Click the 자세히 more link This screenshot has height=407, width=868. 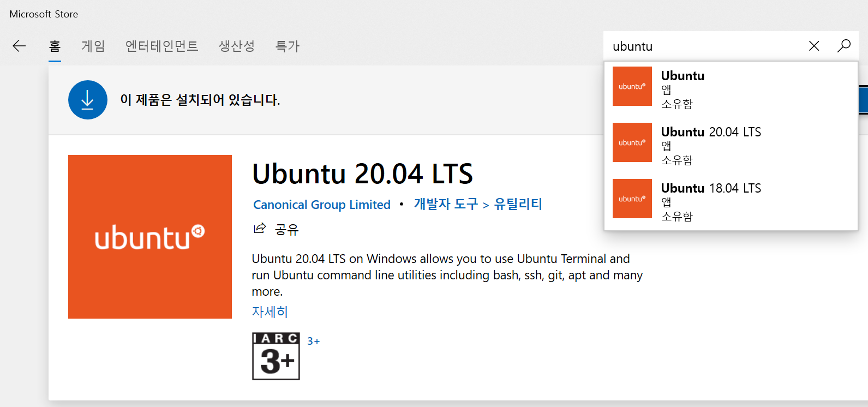[x=270, y=312]
